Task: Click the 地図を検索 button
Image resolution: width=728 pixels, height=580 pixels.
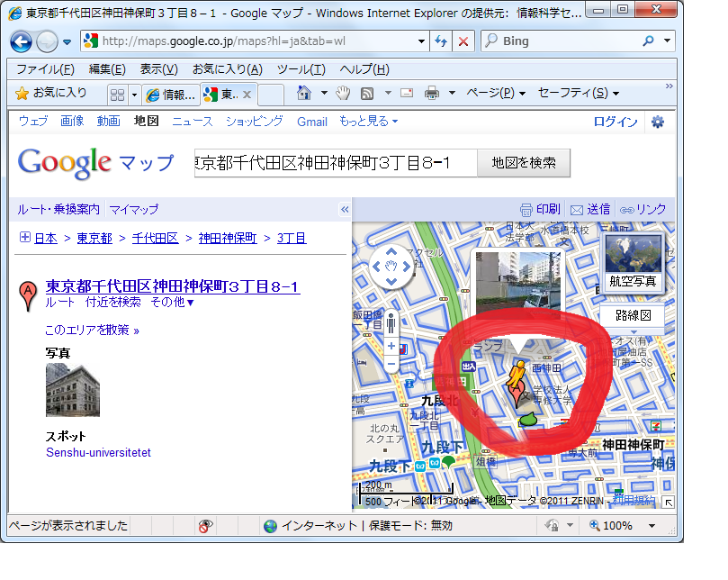Action: point(524,163)
